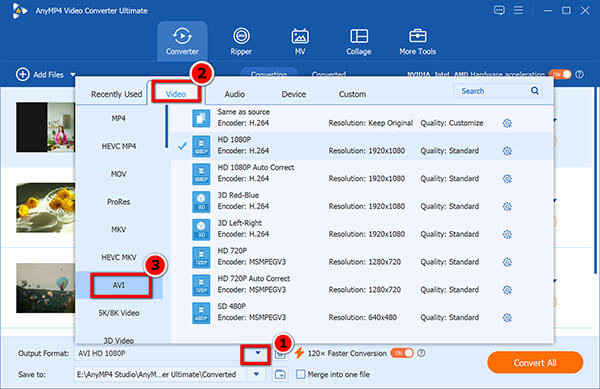Click the 120x lightning bolt icon
Screen dimensions: 600x389
(x=299, y=353)
